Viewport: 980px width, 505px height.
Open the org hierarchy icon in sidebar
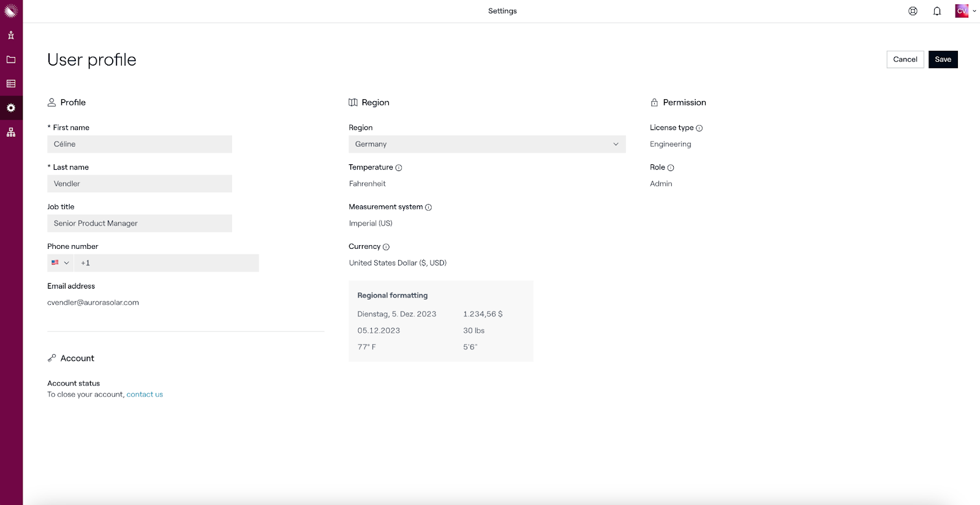point(11,132)
